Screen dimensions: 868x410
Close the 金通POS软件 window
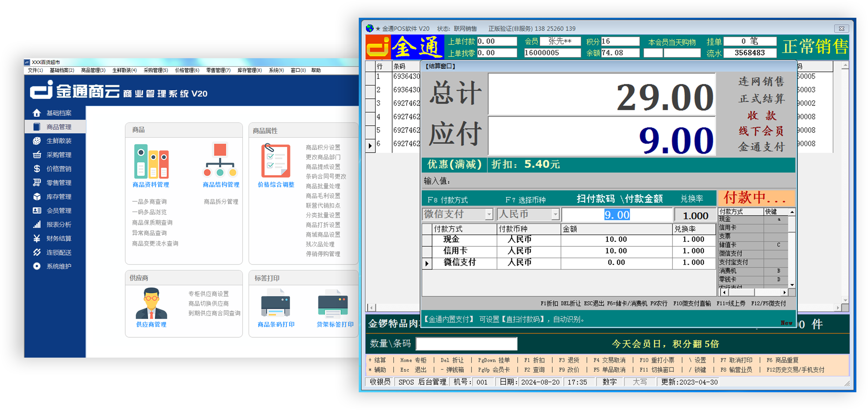coord(841,29)
